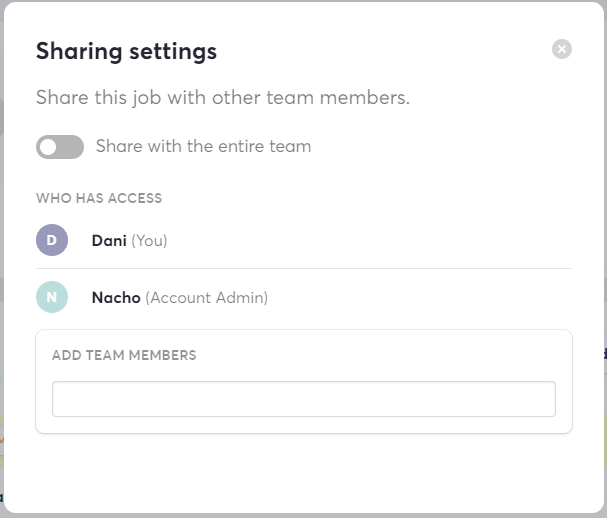Click the name Nacho in access list
607x518 pixels.
[116, 297]
